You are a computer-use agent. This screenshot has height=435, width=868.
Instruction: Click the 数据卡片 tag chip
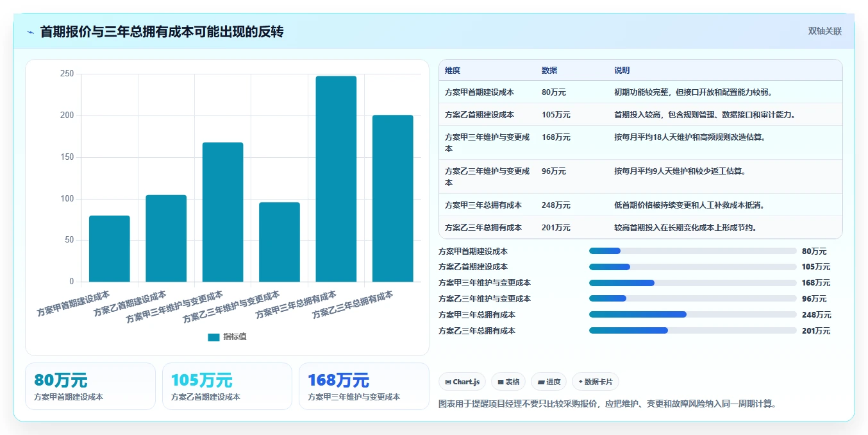click(596, 382)
